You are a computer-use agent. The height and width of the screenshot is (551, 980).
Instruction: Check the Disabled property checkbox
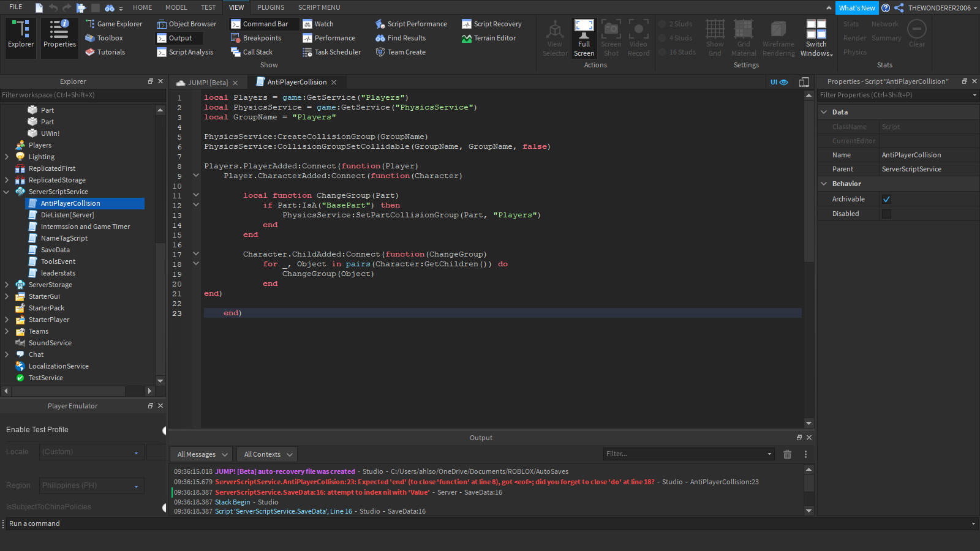[x=886, y=214]
